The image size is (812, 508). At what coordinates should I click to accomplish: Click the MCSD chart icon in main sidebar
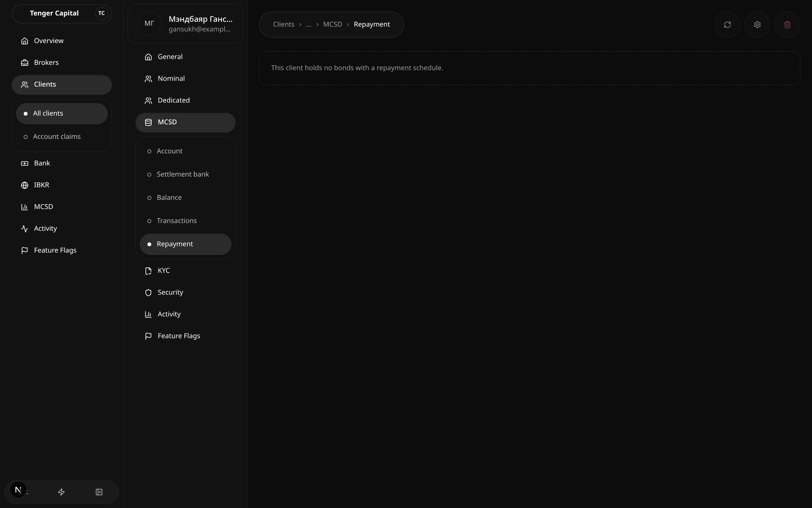24,207
